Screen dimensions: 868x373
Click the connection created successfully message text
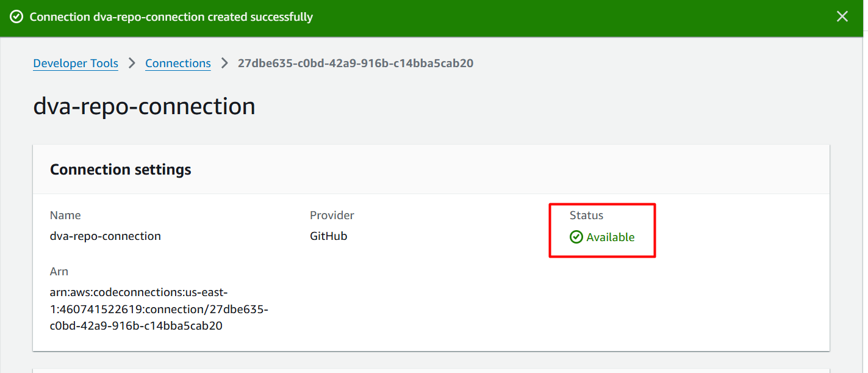(x=171, y=17)
